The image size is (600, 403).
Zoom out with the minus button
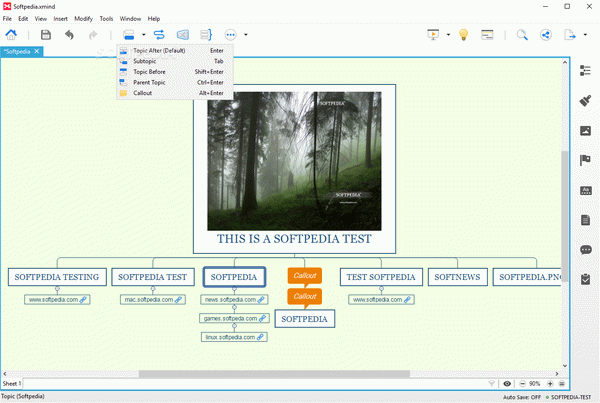point(522,383)
